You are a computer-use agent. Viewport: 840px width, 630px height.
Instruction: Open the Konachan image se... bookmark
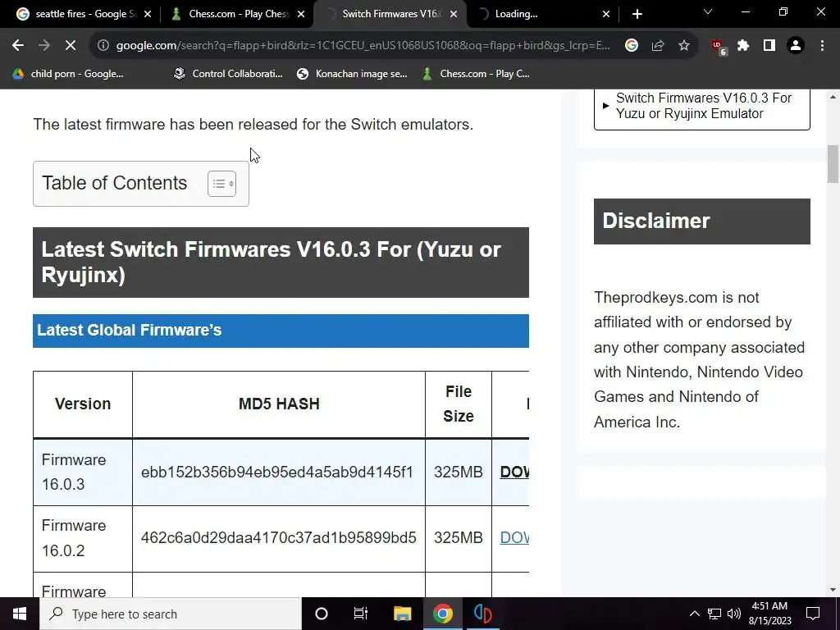coord(353,74)
